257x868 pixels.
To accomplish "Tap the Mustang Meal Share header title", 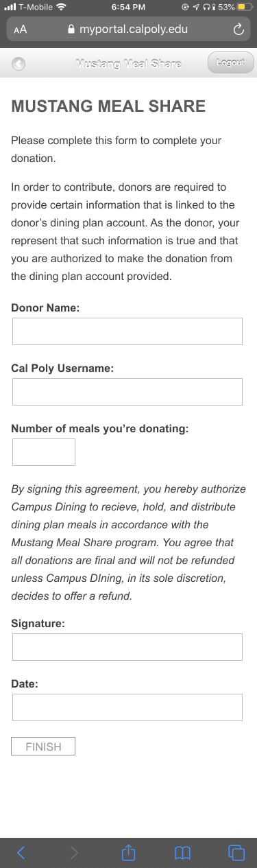I will pos(128,64).
